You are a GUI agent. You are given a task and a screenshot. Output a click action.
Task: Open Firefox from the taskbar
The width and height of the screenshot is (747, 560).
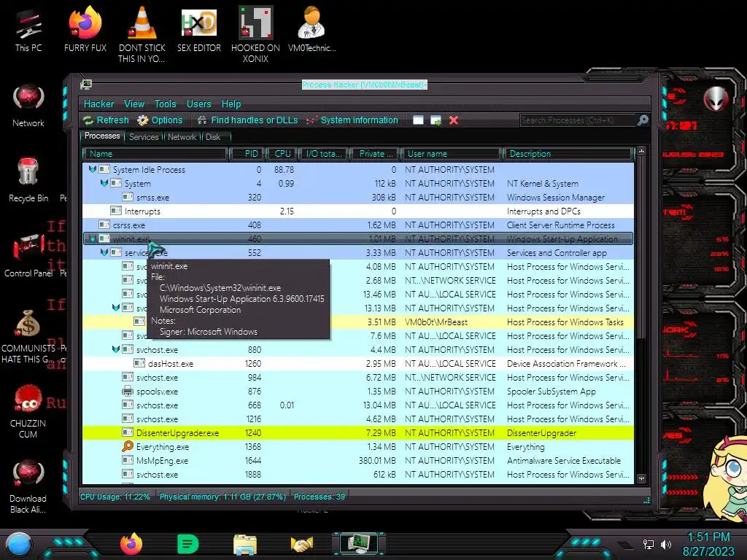tap(131, 544)
